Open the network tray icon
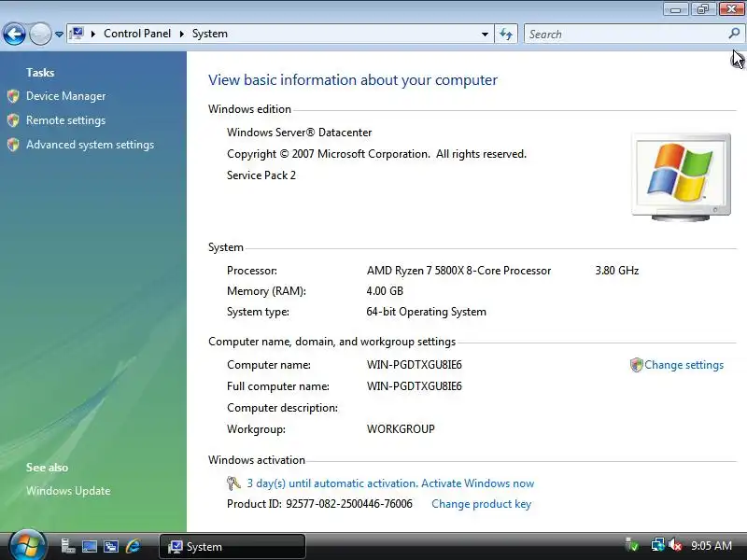The image size is (747, 560). coord(658,545)
